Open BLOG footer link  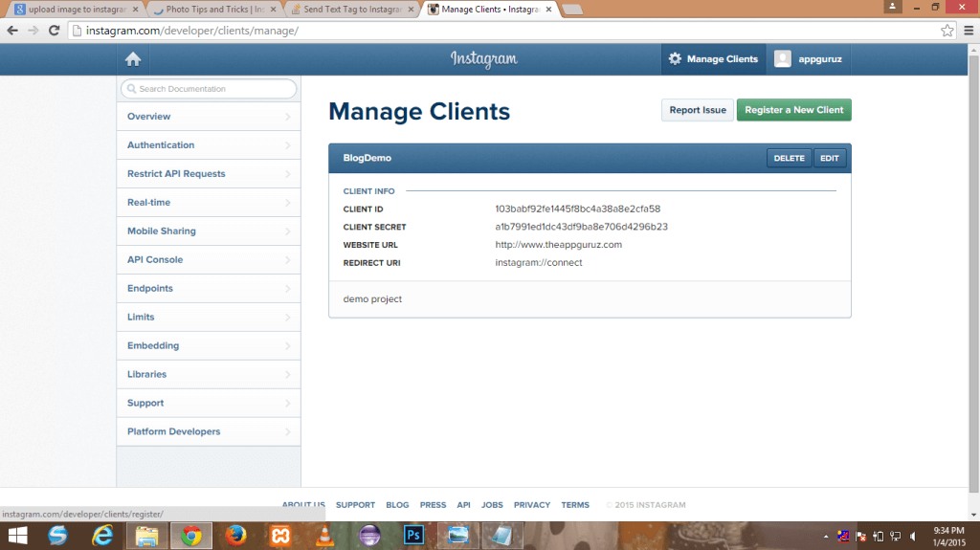click(397, 505)
